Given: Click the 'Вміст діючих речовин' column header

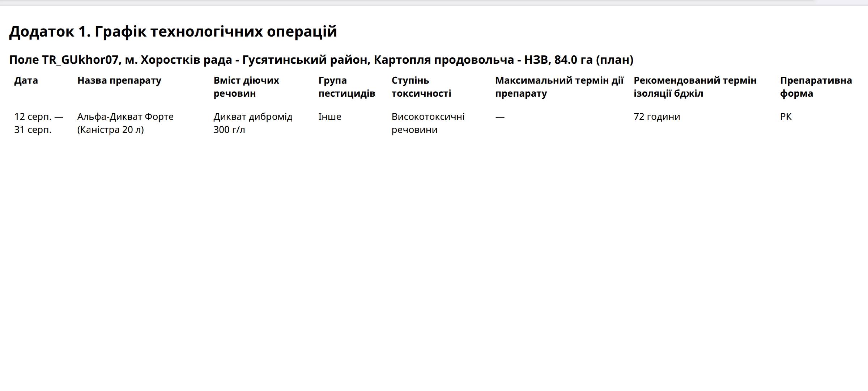Looking at the screenshot, I should tap(246, 87).
